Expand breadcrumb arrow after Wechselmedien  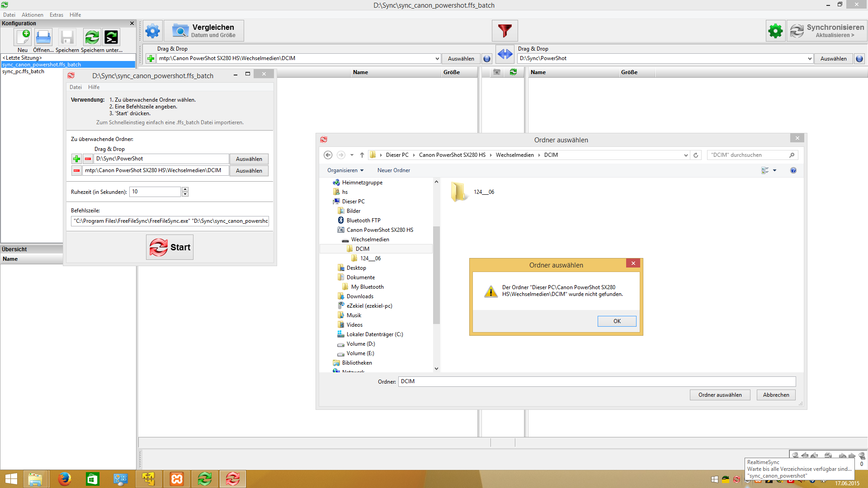(539, 155)
